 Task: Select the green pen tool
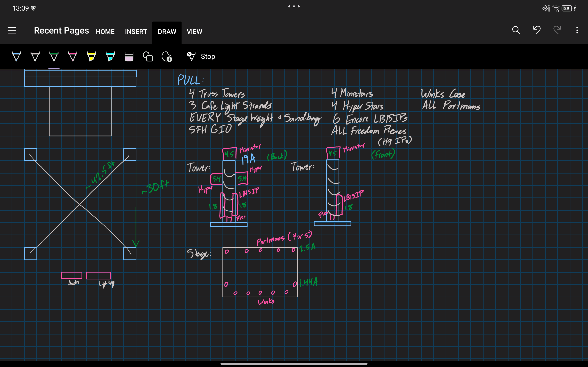tap(54, 56)
